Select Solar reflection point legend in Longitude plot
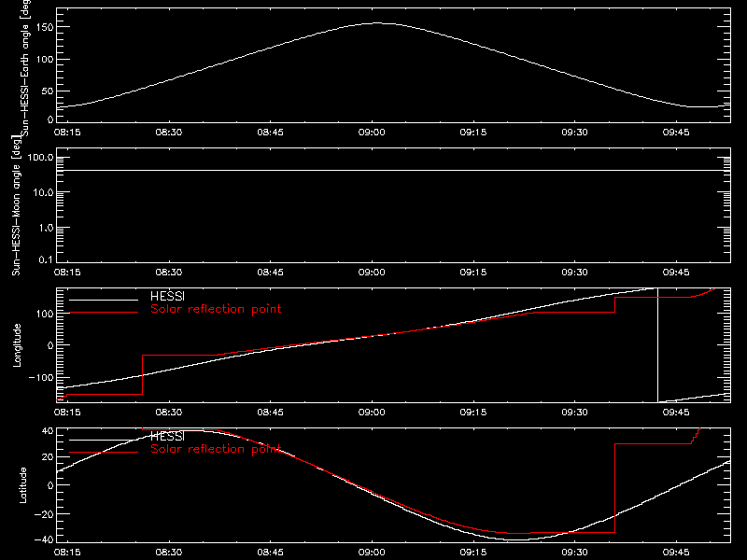This screenshot has height=560, width=747. (x=216, y=309)
